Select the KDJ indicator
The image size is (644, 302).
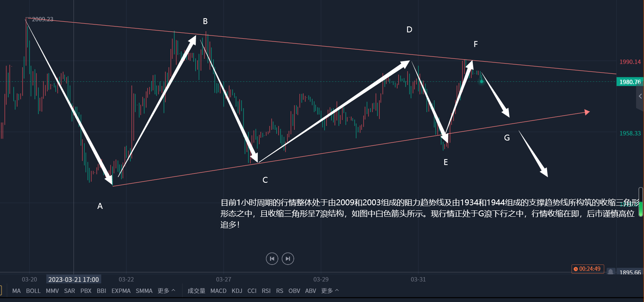(237, 291)
